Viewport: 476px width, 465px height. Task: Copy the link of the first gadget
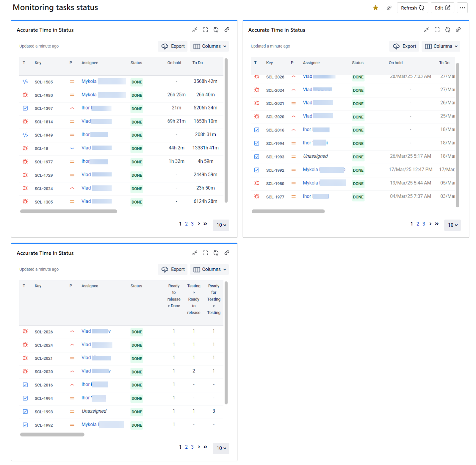227,30
